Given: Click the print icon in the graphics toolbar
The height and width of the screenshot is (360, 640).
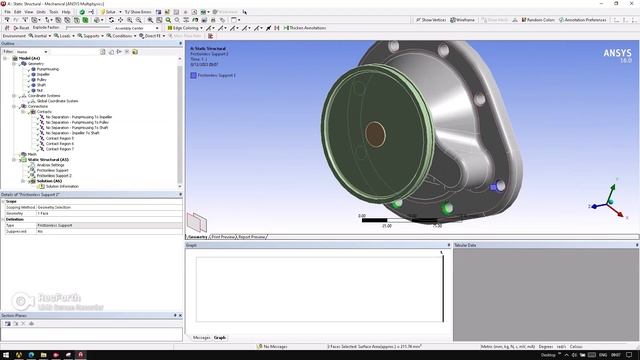Looking at the screenshot, I should (213, 20).
